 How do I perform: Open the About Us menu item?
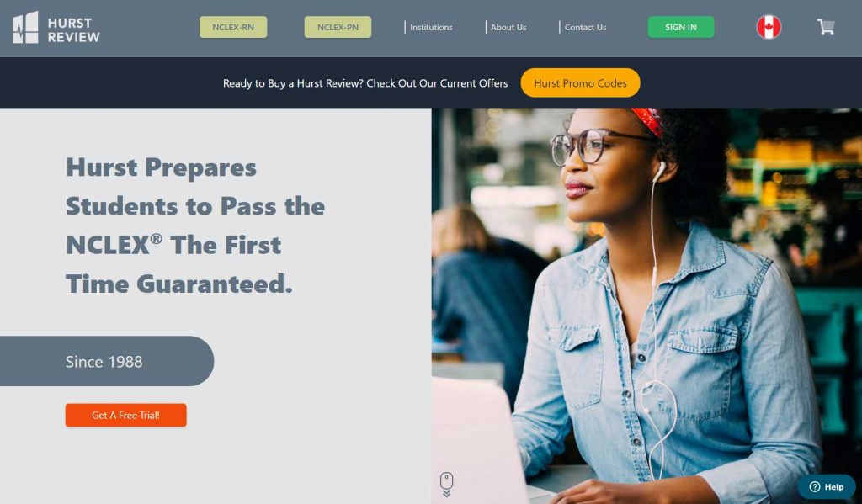(x=508, y=27)
